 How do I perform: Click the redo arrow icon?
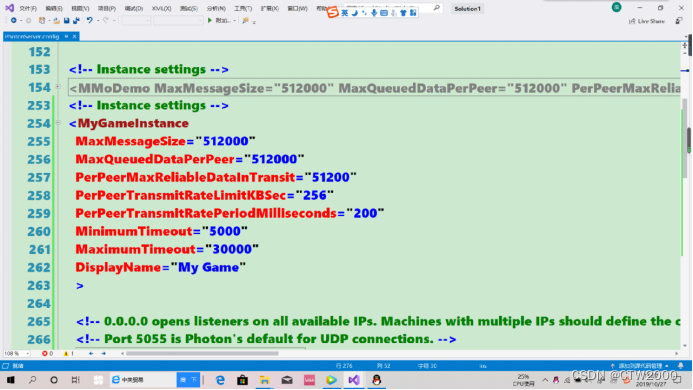point(105,20)
